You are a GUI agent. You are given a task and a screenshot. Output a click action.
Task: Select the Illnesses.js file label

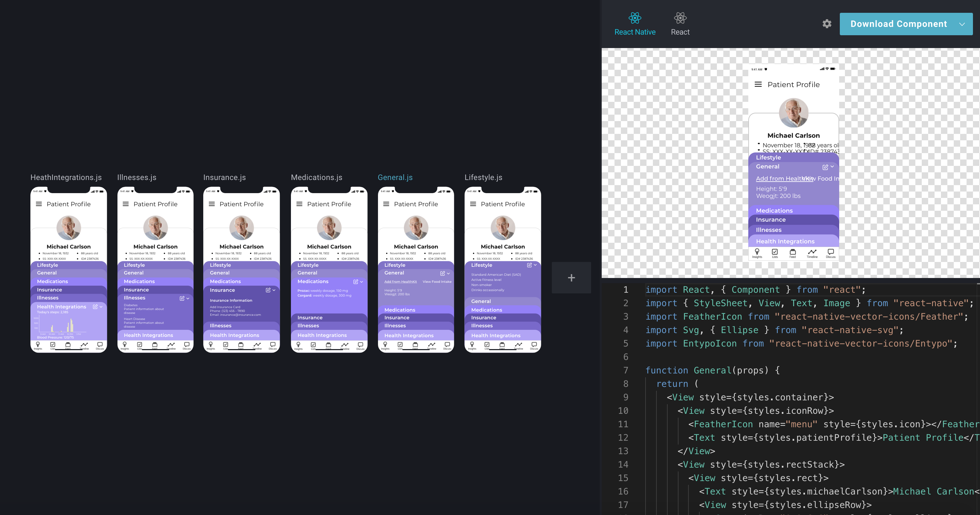[x=137, y=177]
